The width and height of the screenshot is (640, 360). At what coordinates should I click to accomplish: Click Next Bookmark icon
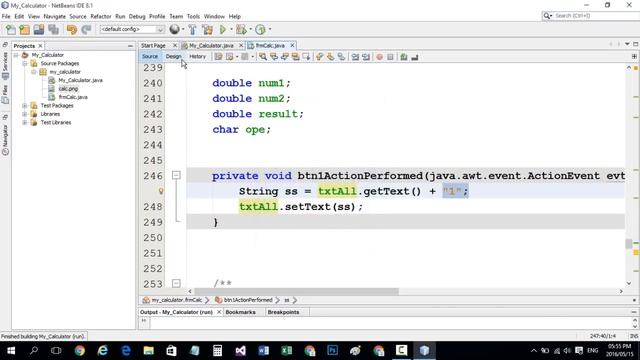pyautogui.click(x=330, y=57)
